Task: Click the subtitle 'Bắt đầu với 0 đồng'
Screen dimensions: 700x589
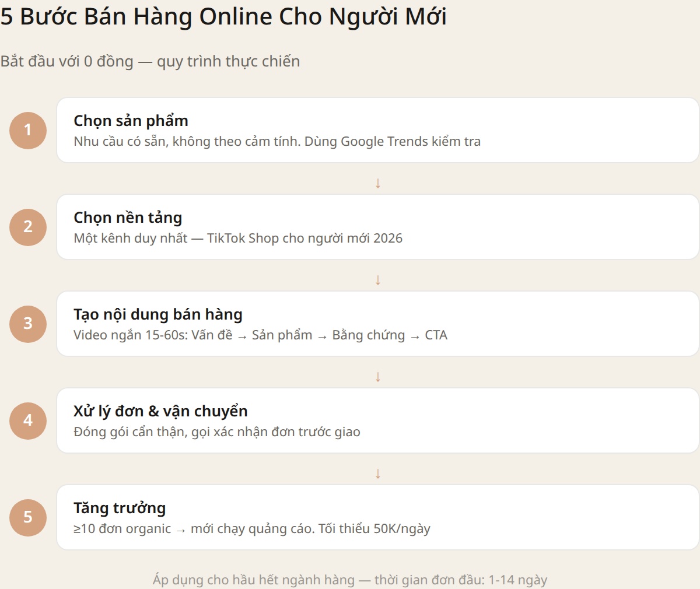Action: (x=150, y=61)
